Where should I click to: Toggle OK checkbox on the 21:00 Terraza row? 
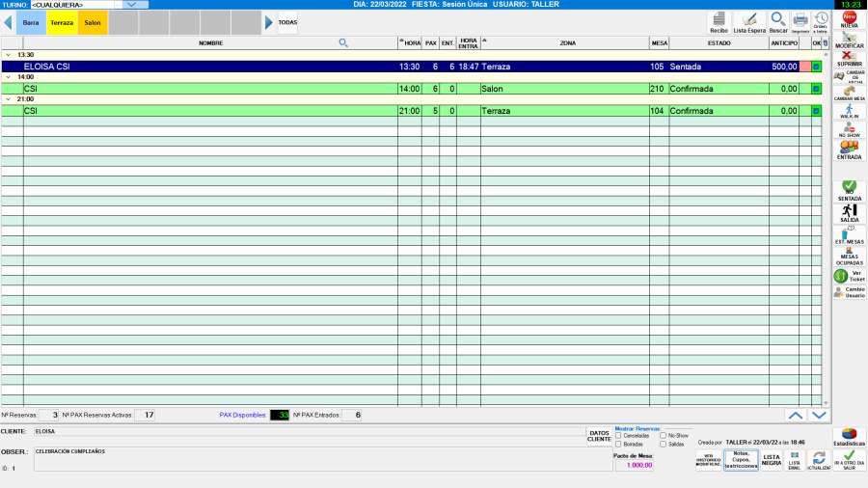click(816, 111)
